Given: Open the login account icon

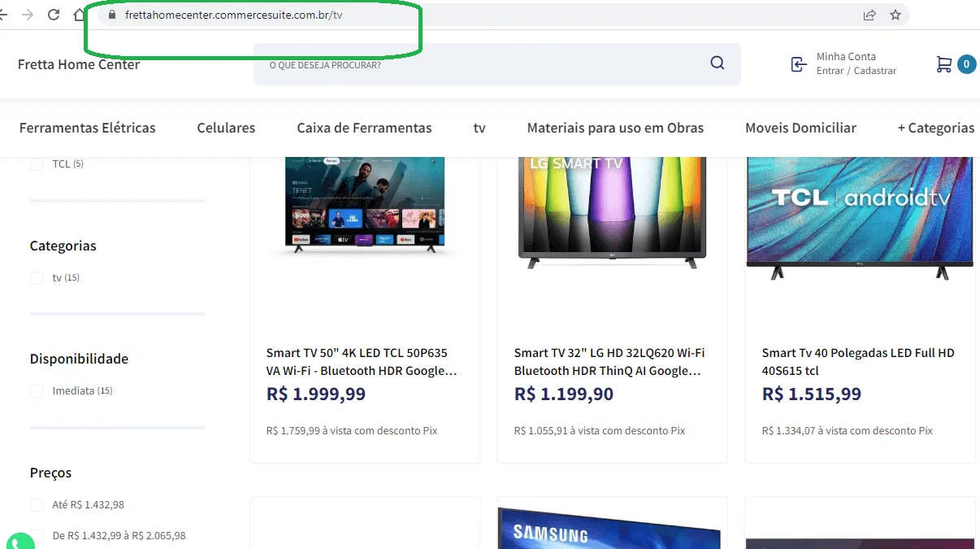Looking at the screenshot, I should tap(799, 64).
